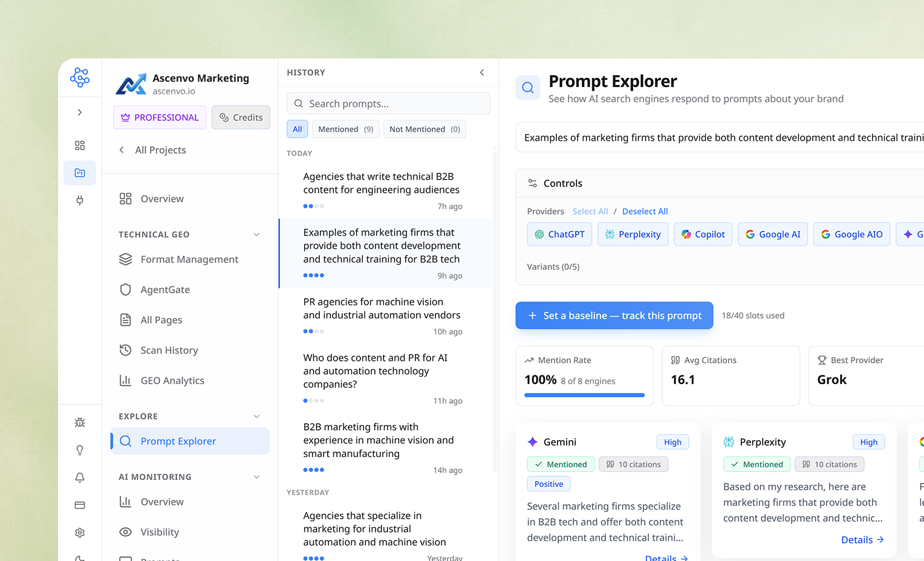The height and width of the screenshot is (561, 924).
Task: Select the Not Mentioned (0) filter tab
Action: click(425, 129)
